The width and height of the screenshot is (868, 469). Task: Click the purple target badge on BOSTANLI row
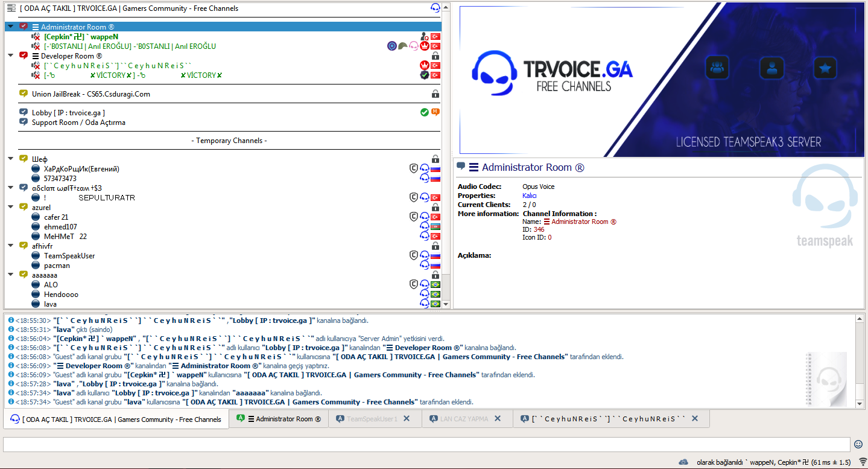tap(392, 46)
